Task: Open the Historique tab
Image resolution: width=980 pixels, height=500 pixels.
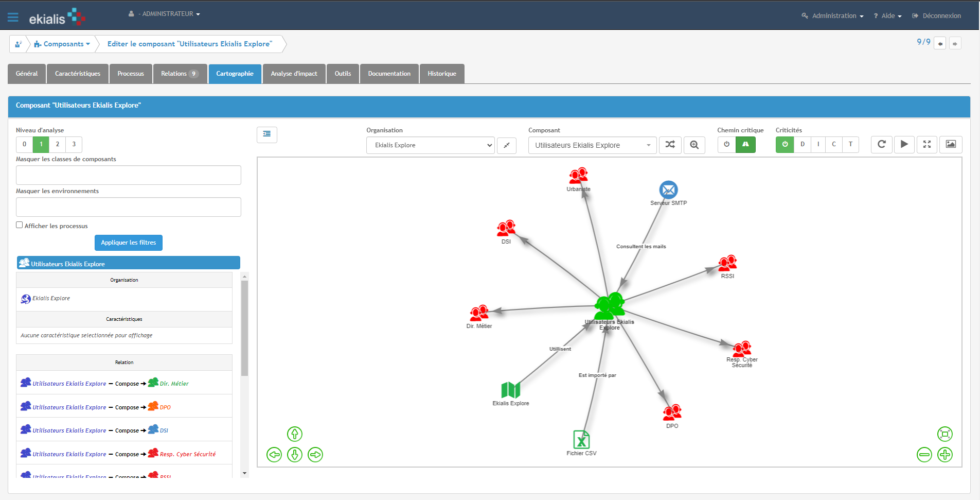Action: 441,74
